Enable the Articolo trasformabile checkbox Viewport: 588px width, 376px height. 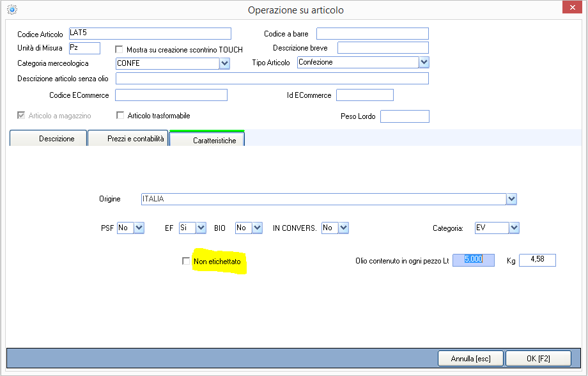pos(120,115)
